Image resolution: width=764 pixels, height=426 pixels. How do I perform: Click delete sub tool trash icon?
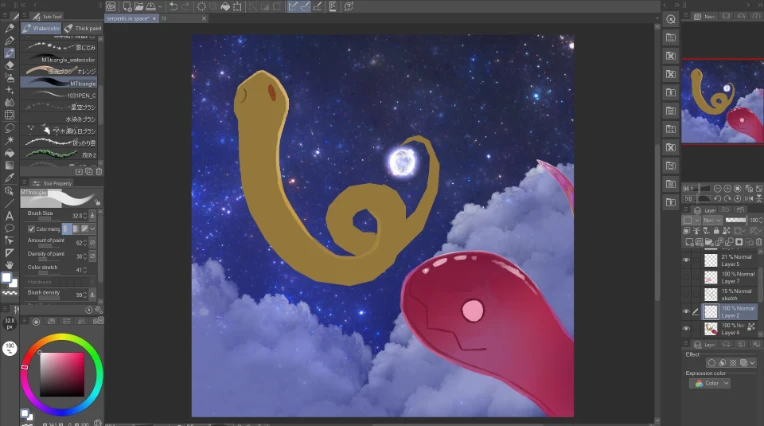(99, 172)
